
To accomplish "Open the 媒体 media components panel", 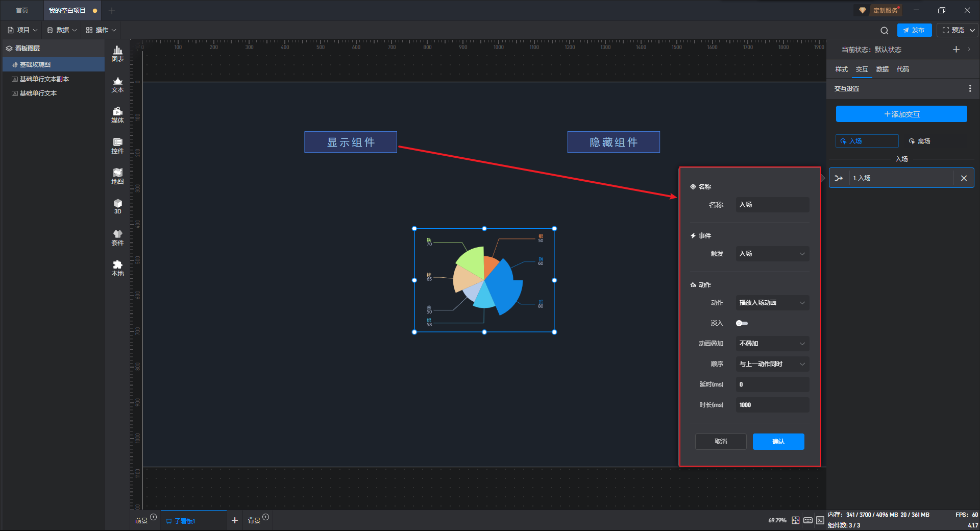I will [x=117, y=115].
